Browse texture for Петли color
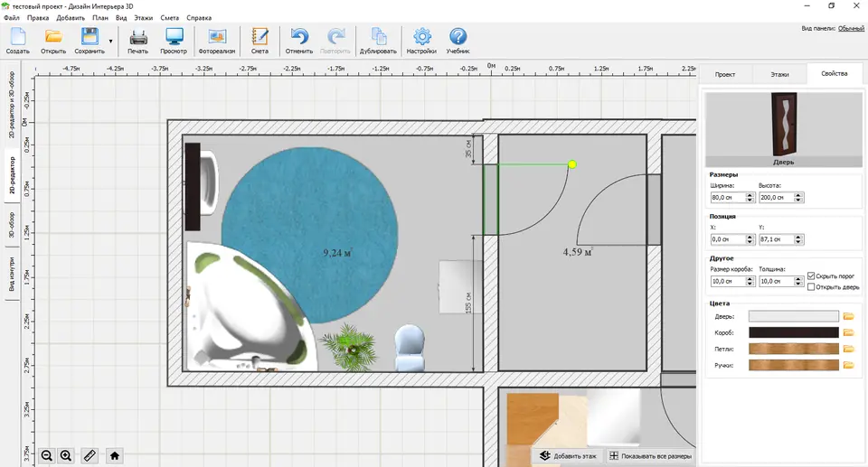Screen dimensions: 868x467 (848, 349)
